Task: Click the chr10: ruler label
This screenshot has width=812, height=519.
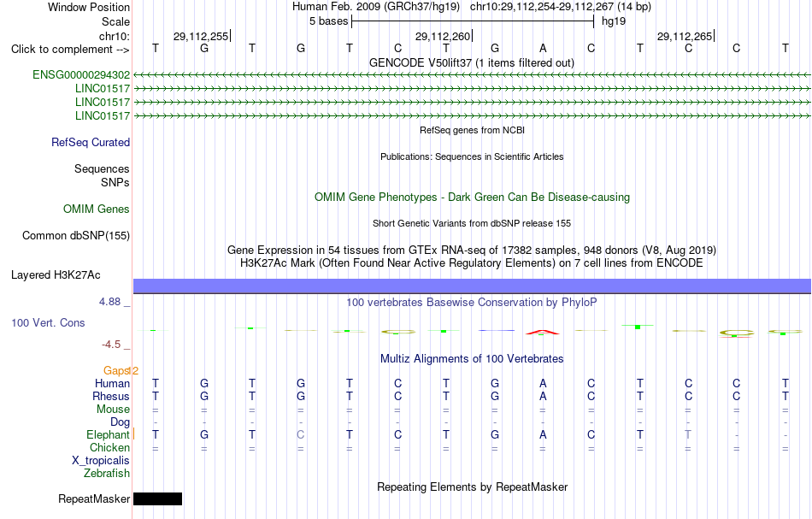Action: (115, 37)
